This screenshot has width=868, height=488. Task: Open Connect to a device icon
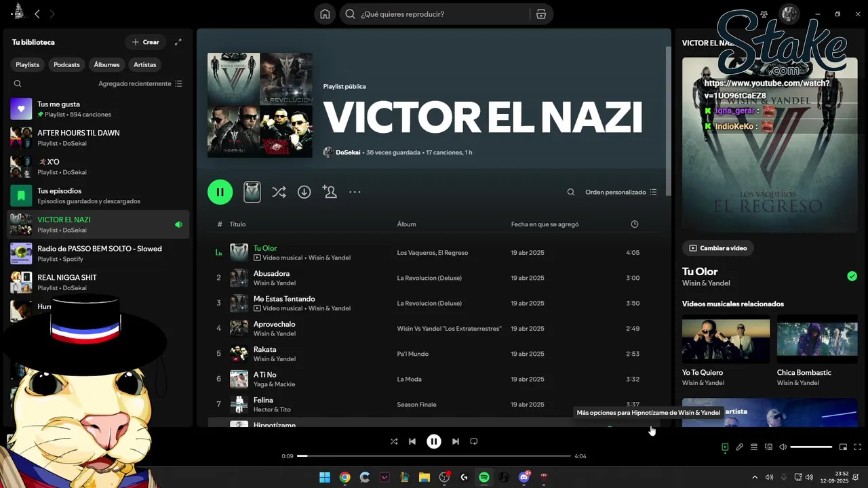click(768, 447)
